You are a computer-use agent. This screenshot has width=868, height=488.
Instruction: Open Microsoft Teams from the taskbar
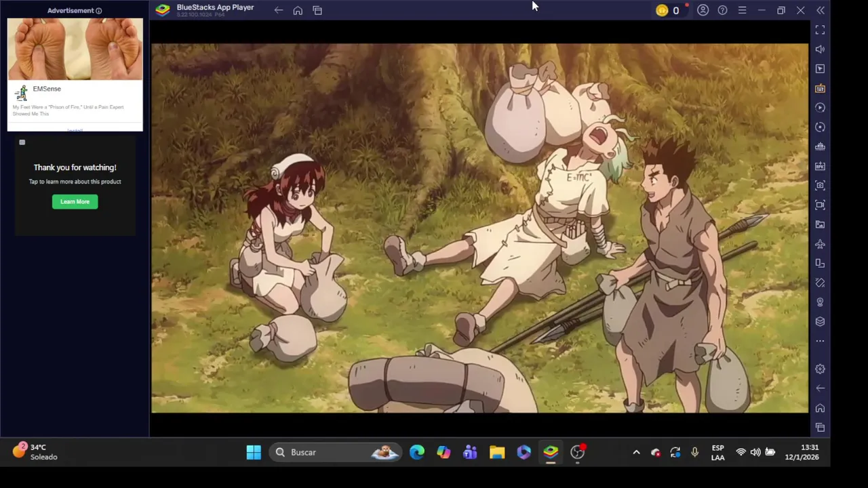[470, 452]
